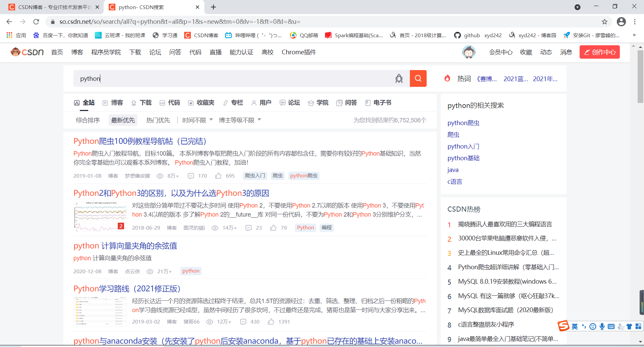Select the 全站 search tab
This screenshot has width=644, height=347.
pyautogui.click(x=85, y=103)
